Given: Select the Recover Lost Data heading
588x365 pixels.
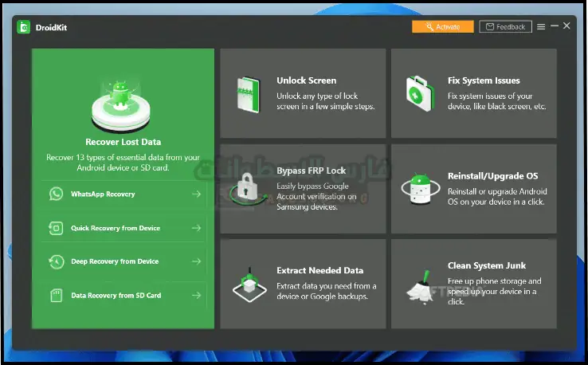Looking at the screenshot, I should (123, 142).
